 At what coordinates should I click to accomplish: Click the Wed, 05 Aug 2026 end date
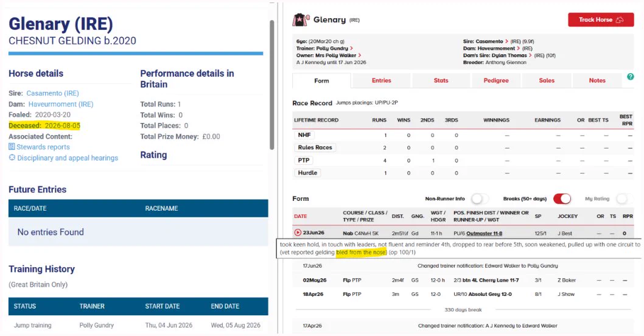tap(236, 325)
